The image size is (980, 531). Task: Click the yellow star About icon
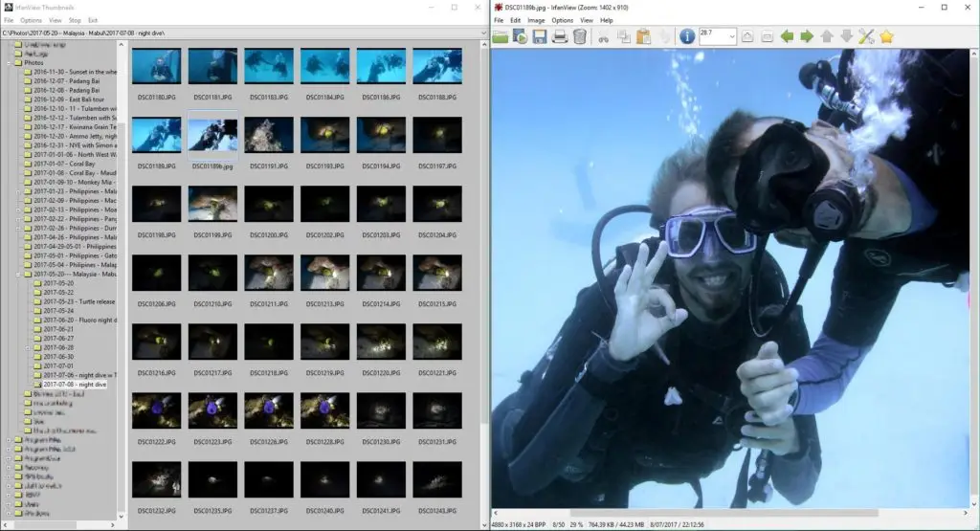point(886,36)
